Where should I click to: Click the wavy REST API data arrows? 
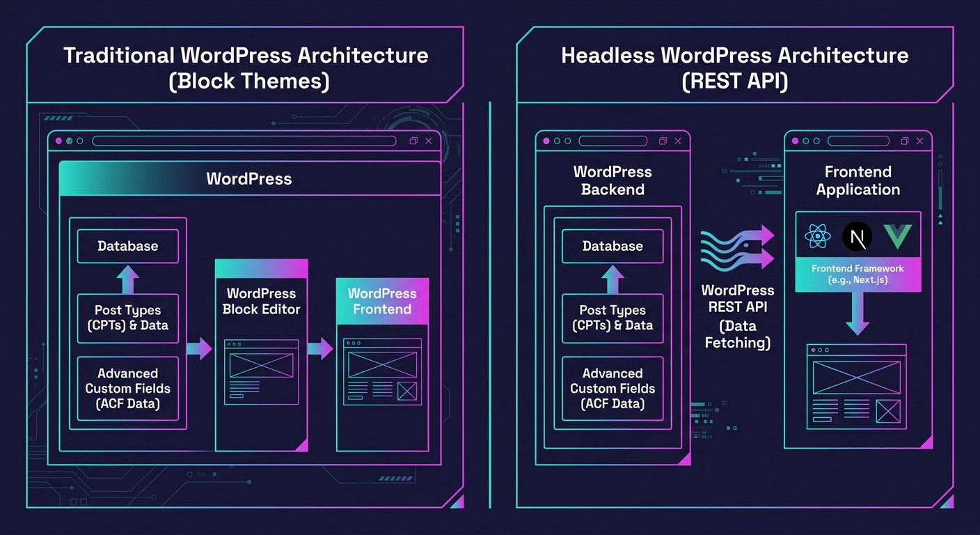pos(738,247)
